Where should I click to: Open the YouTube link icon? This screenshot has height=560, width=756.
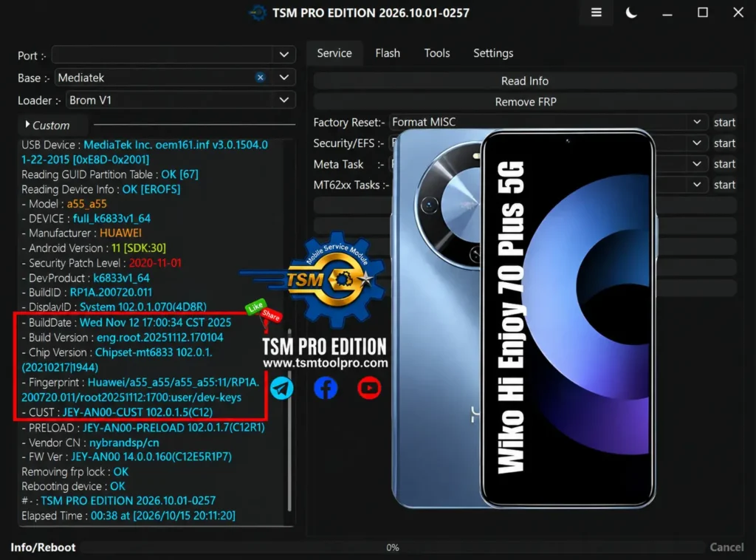[369, 389]
